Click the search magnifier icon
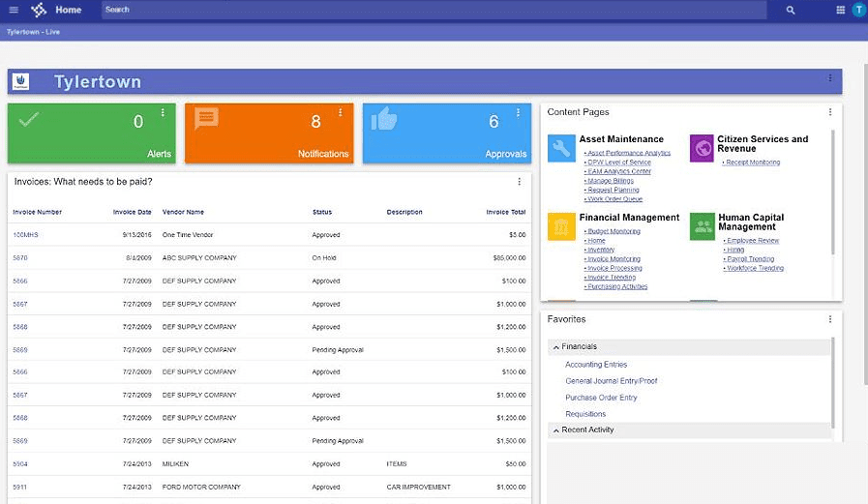 [791, 10]
